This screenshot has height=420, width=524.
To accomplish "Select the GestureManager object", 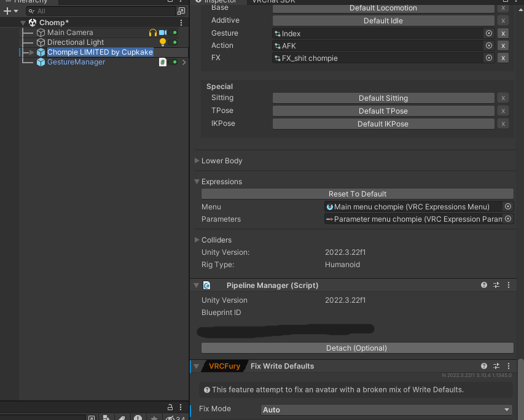I will click(x=76, y=62).
